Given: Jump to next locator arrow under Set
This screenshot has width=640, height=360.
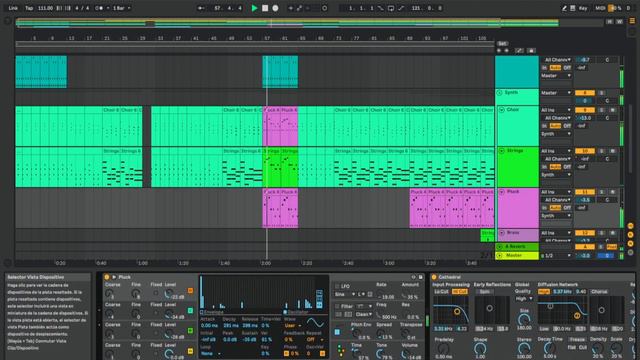Looking at the screenshot, I should [x=507, y=51].
